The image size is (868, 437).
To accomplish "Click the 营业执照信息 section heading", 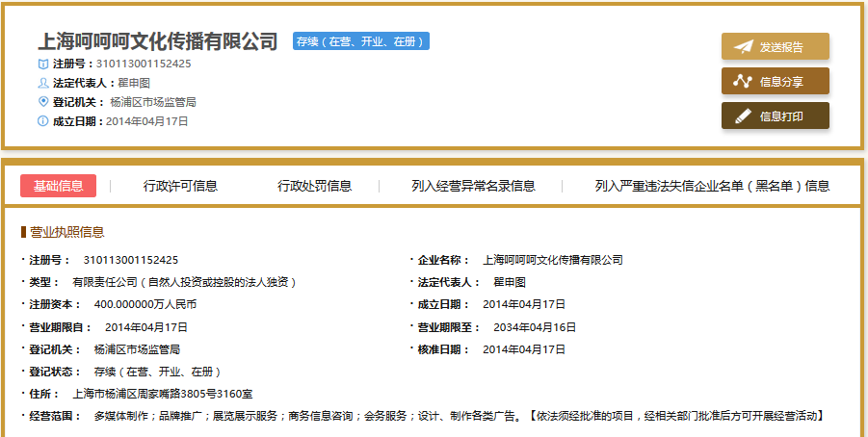I will 66,232.
